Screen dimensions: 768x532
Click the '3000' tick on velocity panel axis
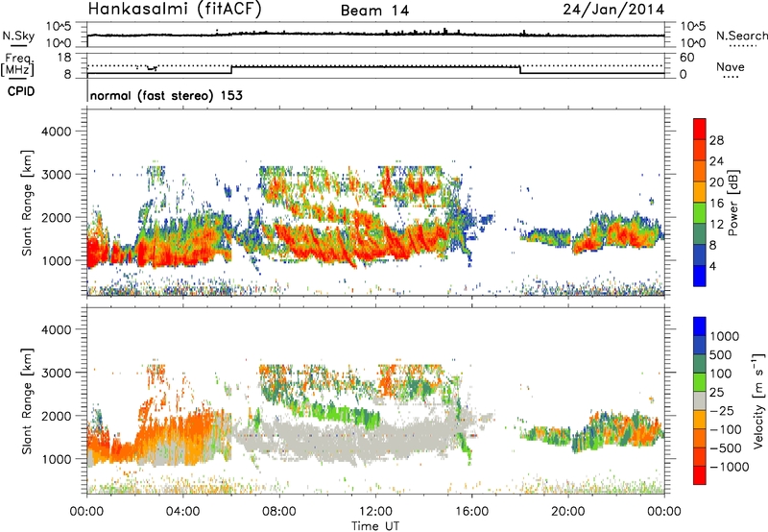coord(56,373)
